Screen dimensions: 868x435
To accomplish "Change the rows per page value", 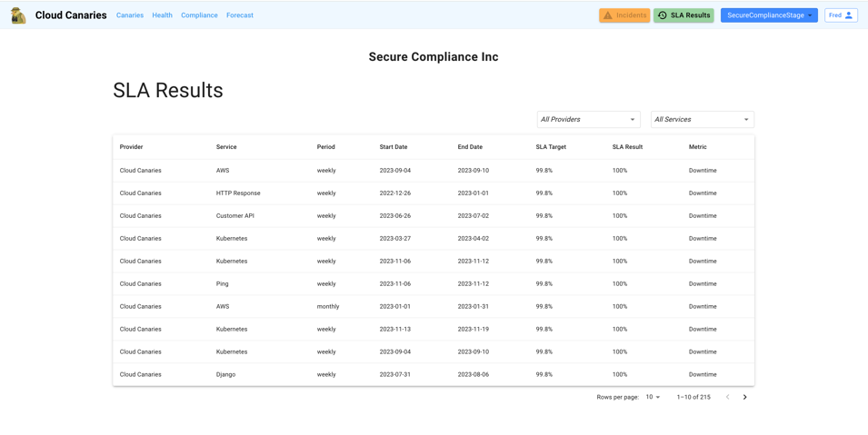I will click(x=653, y=397).
